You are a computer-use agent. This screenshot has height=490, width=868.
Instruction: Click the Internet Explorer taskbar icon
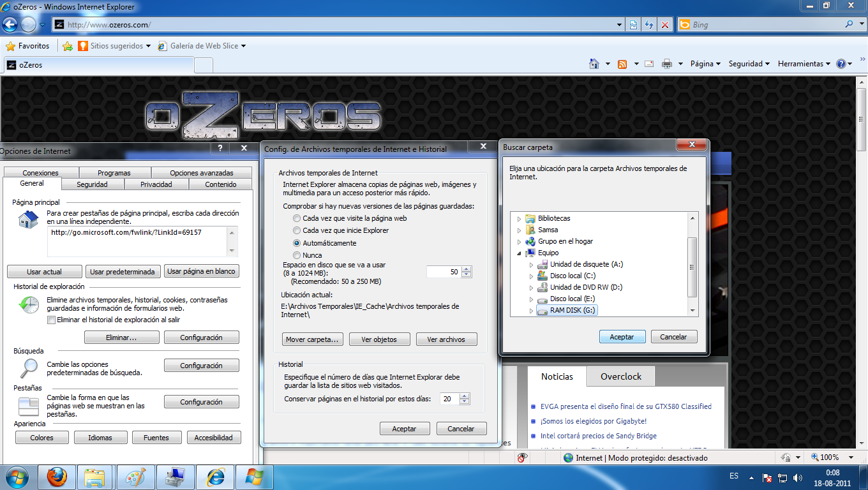215,477
